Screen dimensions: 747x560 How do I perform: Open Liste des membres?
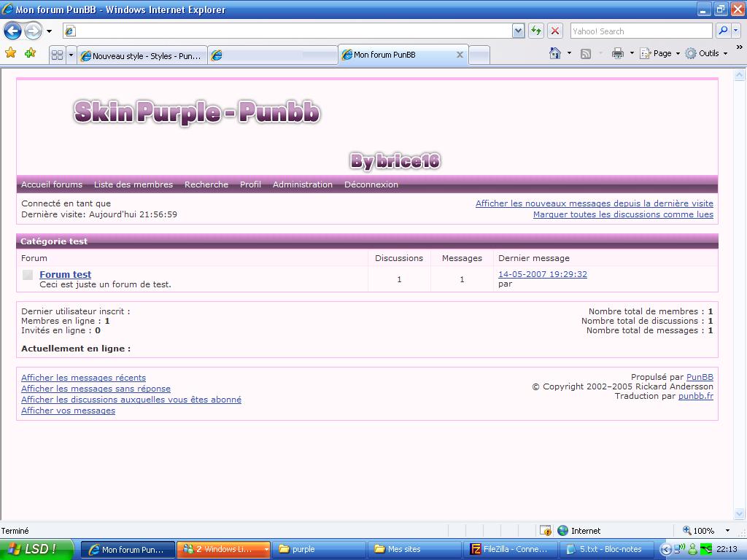tap(133, 184)
